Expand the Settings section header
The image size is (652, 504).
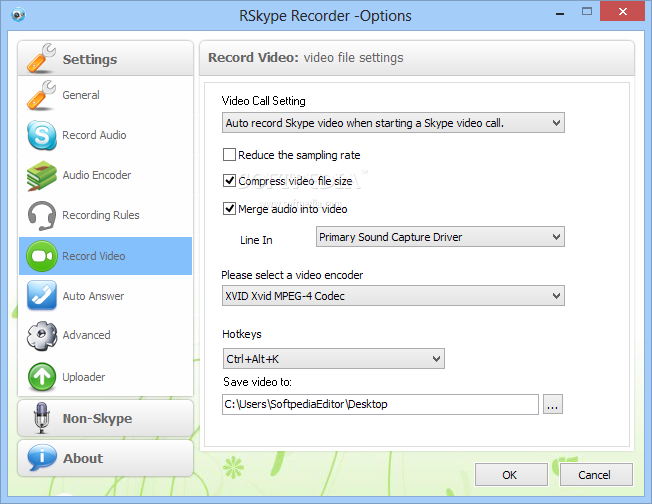tap(105, 58)
